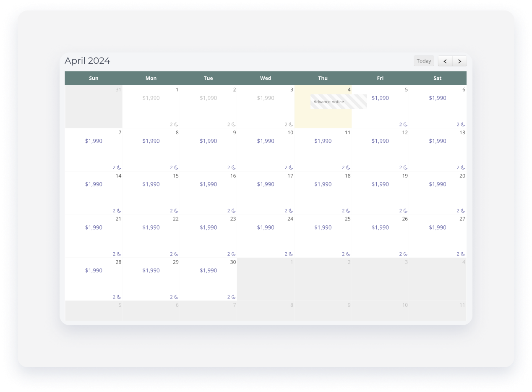
Task: Click the back navigation chevron
Action: click(445, 61)
